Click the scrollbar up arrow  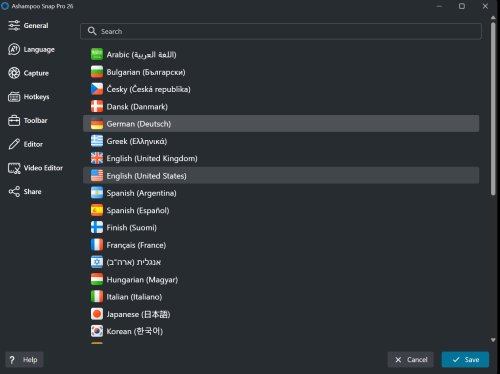point(493,18)
